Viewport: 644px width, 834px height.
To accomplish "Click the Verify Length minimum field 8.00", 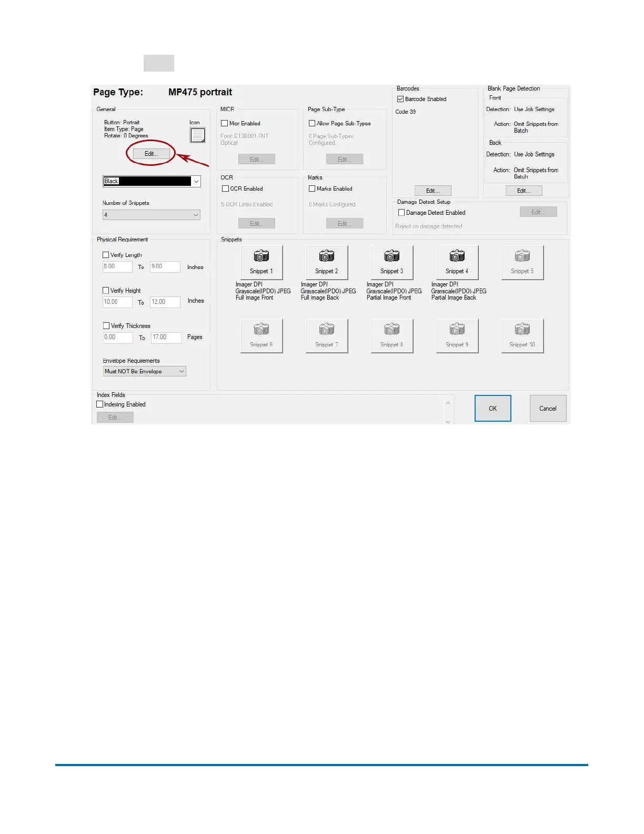I will (x=117, y=266).
